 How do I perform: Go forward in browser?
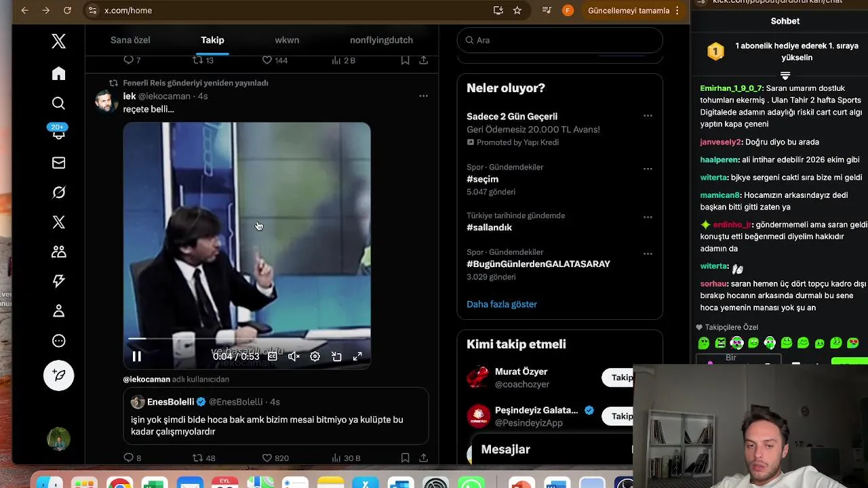tap(45, 10)
